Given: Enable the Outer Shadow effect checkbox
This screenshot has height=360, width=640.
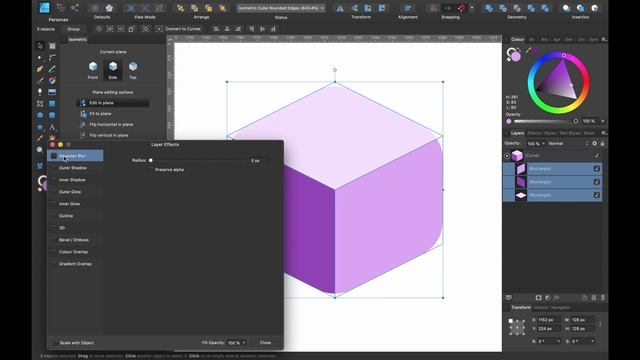Looking at the screenshot, I should (54, 168).
